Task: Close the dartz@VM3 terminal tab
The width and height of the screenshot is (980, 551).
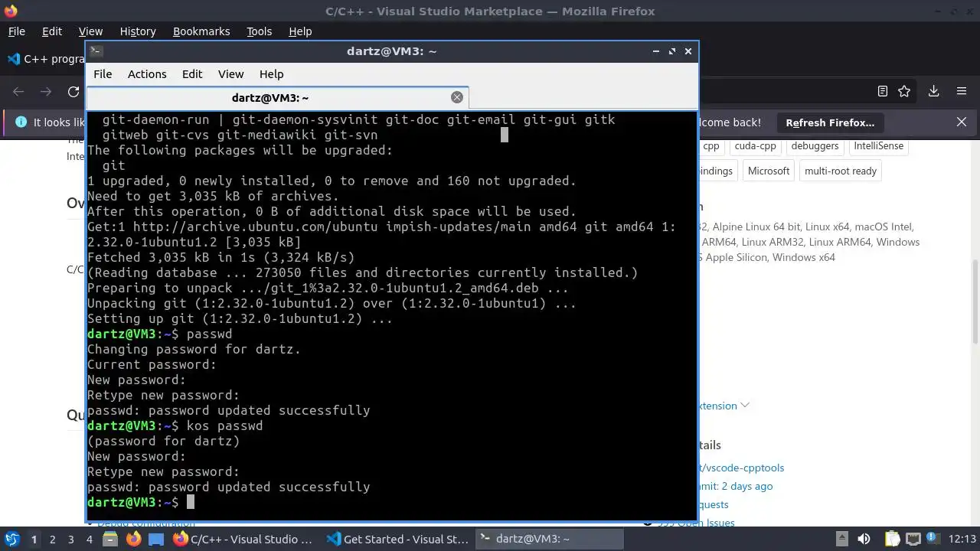Action: pos(457,97)
